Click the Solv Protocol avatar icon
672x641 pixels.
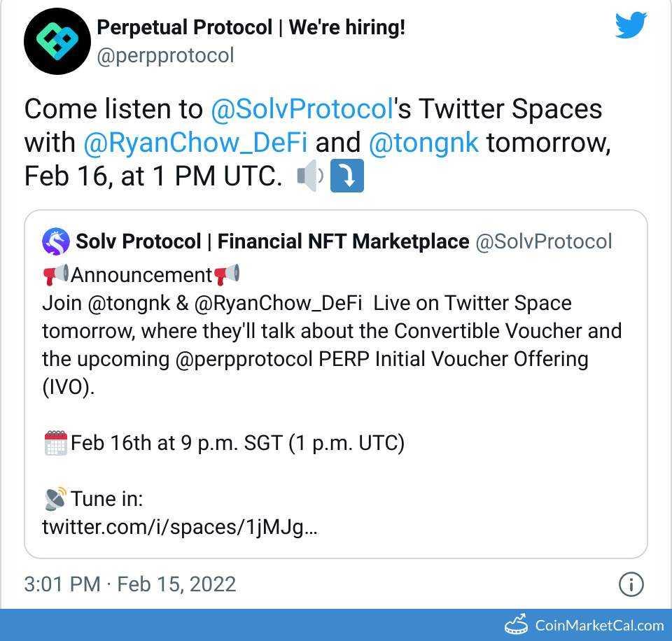click(56, 241)
